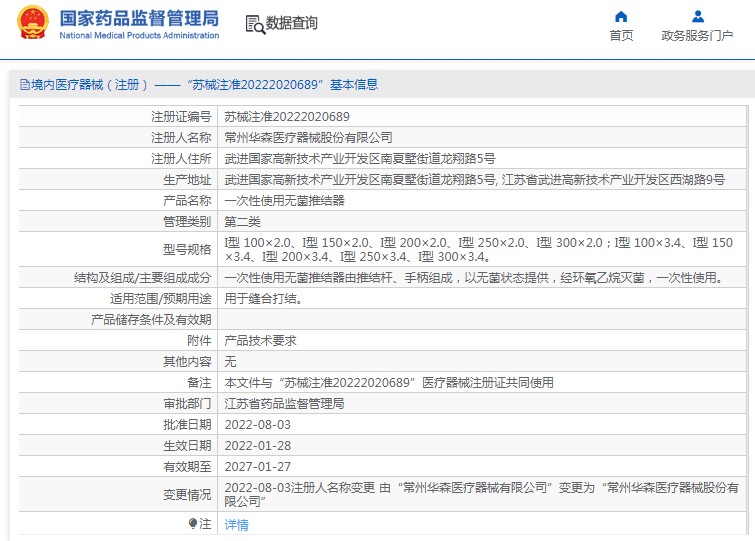
Task: Click the national emblem logo
Action: click(33, 22)
